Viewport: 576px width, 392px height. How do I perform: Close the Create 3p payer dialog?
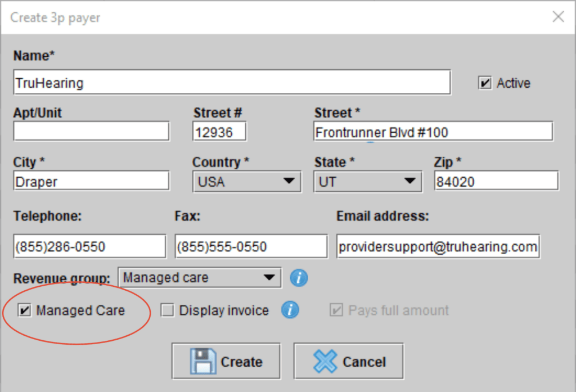click(559, 16)
